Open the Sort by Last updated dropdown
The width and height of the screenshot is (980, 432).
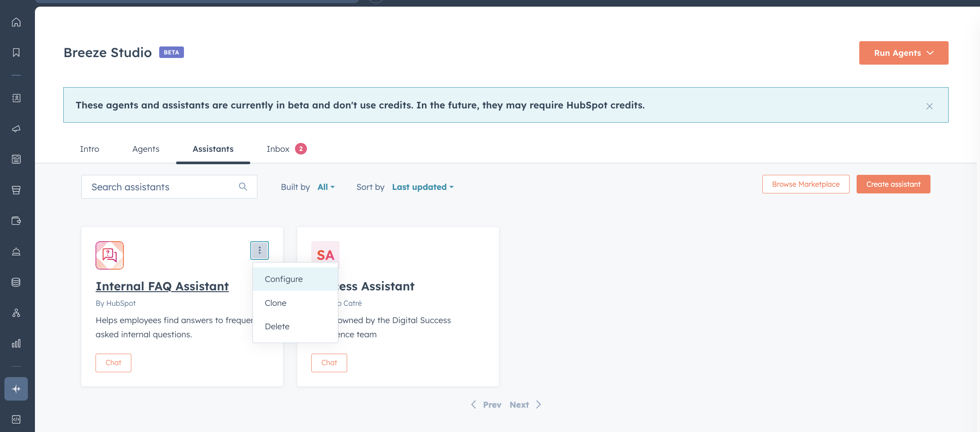click(423, 187)
